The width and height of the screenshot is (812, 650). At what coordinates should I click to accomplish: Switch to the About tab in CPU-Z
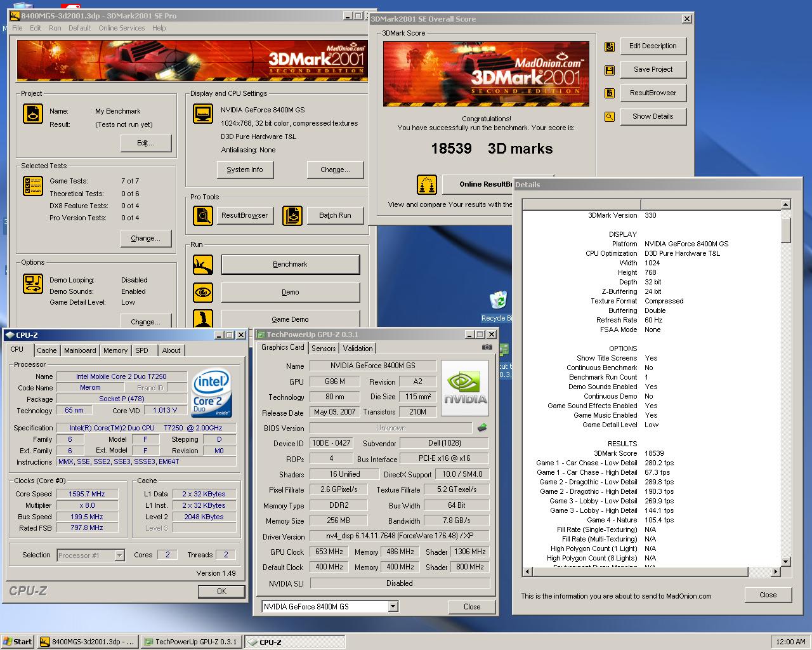click(171, 350)
